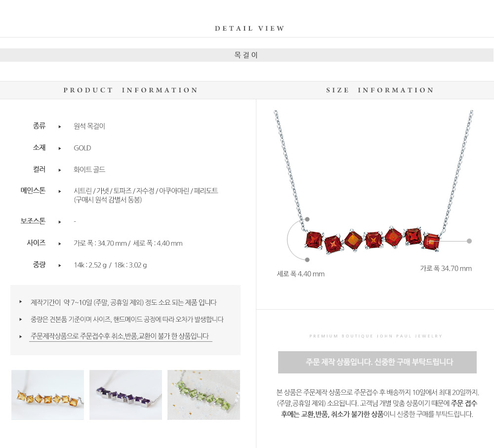Select the 목걸이 category bar
Screen dimensions: 494x448
[x=247, y=55]
